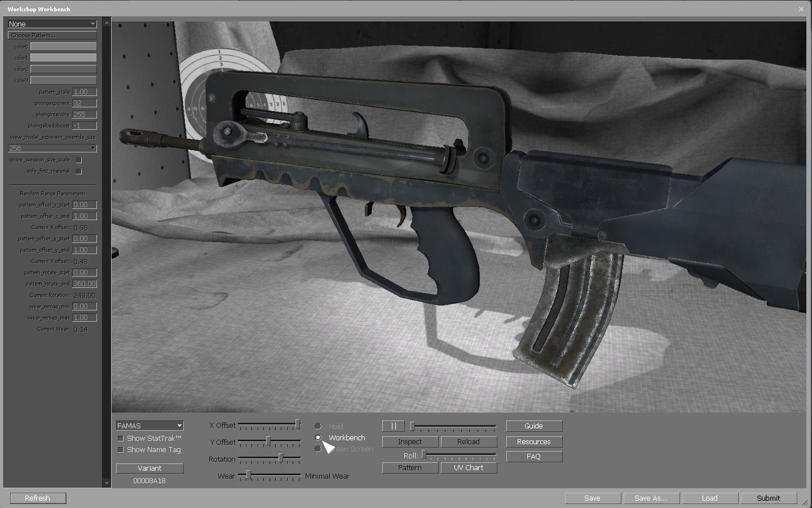Submit the finish to Workshop
Image resolution: width=812 pixels, height=508 pixels.
769,498
